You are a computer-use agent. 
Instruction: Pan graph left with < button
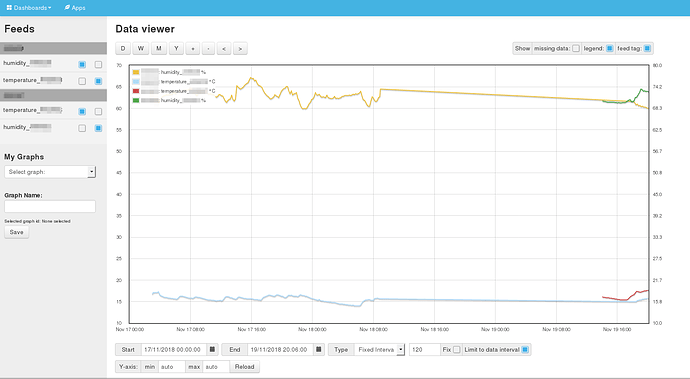(x=224, y=48)
